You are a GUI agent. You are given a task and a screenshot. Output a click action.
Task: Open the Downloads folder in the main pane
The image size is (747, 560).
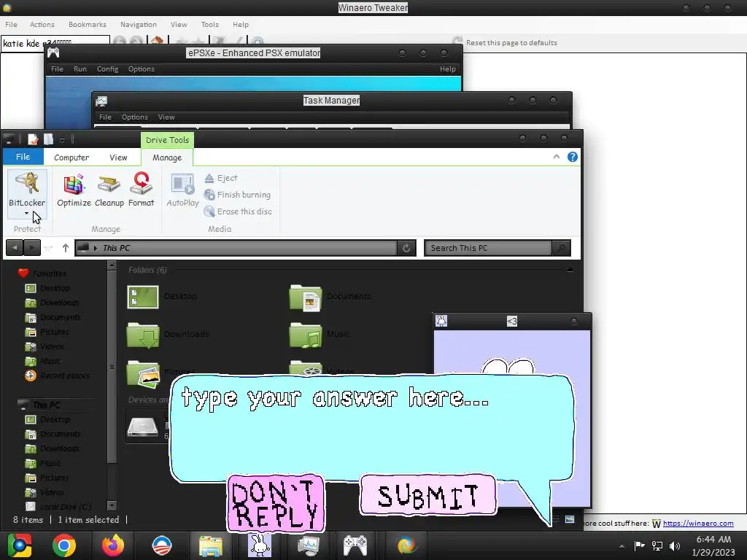168,334
